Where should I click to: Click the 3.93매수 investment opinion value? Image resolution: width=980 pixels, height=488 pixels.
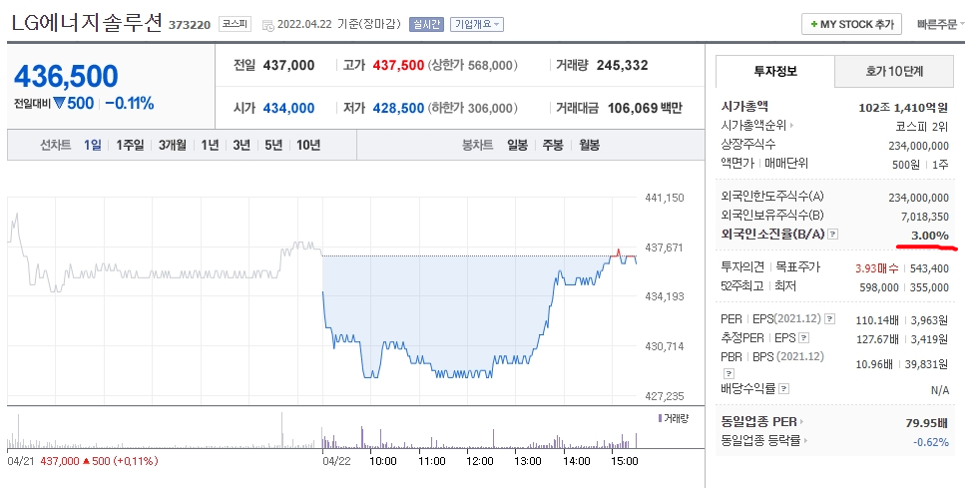tap(877, 268)
